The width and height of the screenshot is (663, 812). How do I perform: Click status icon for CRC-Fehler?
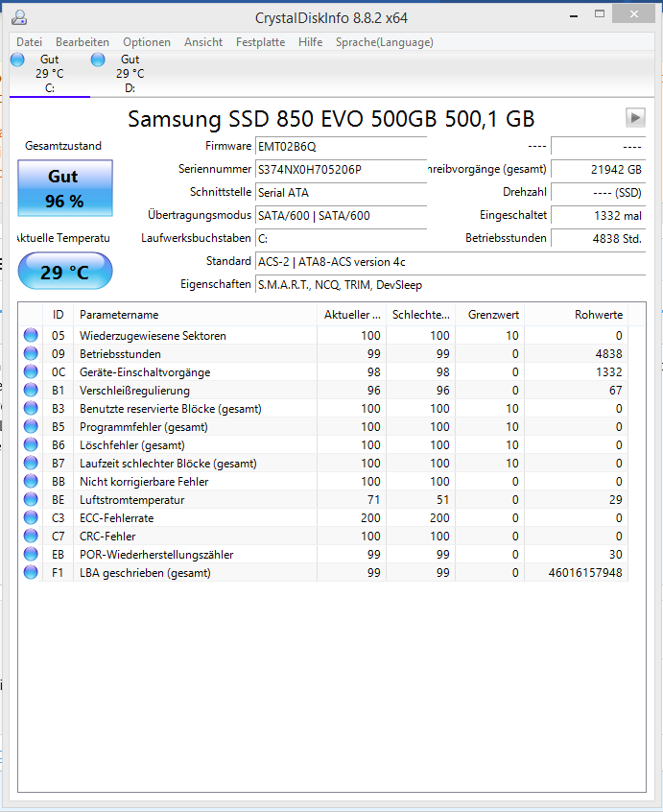tap(31, 536)
